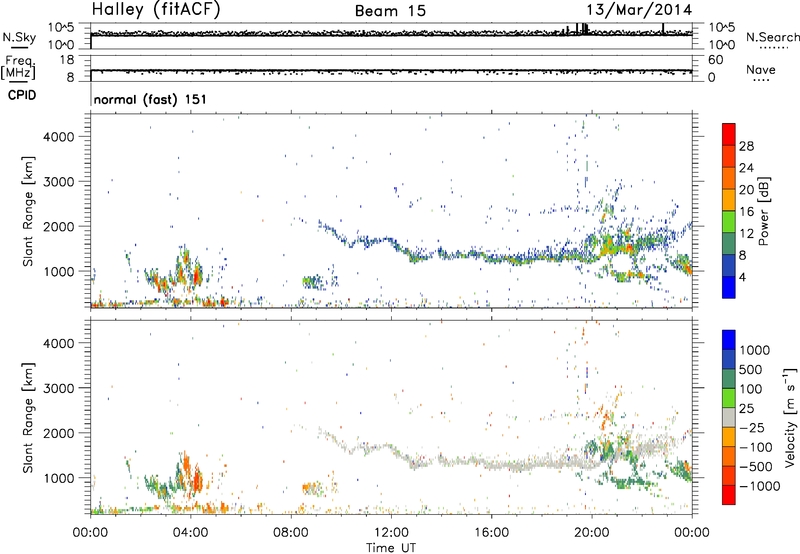Click the "4000" range tick in power panel
Screen dimensions: 800x554
(59, 137)
